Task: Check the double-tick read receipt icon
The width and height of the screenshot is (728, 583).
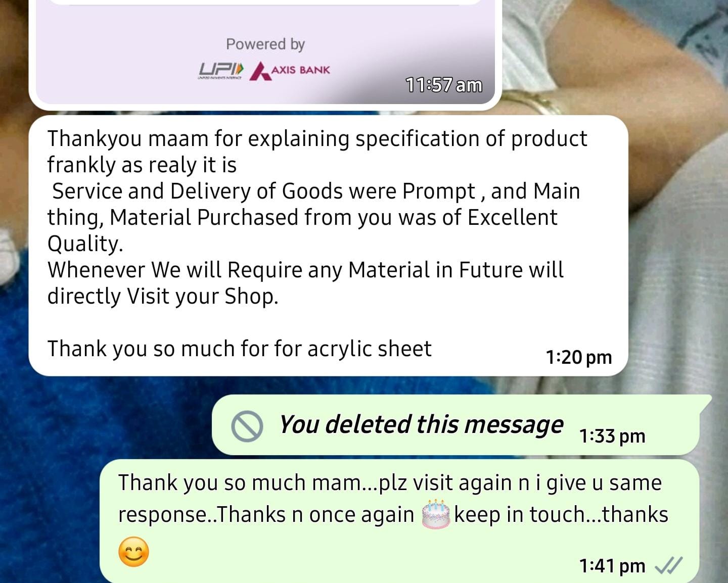Action: [x=668, y=565]
